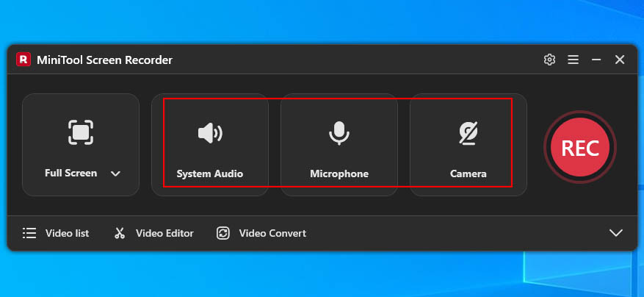Open the Video Editor
This screenshot has width=644, height=297.
point(154,233)
